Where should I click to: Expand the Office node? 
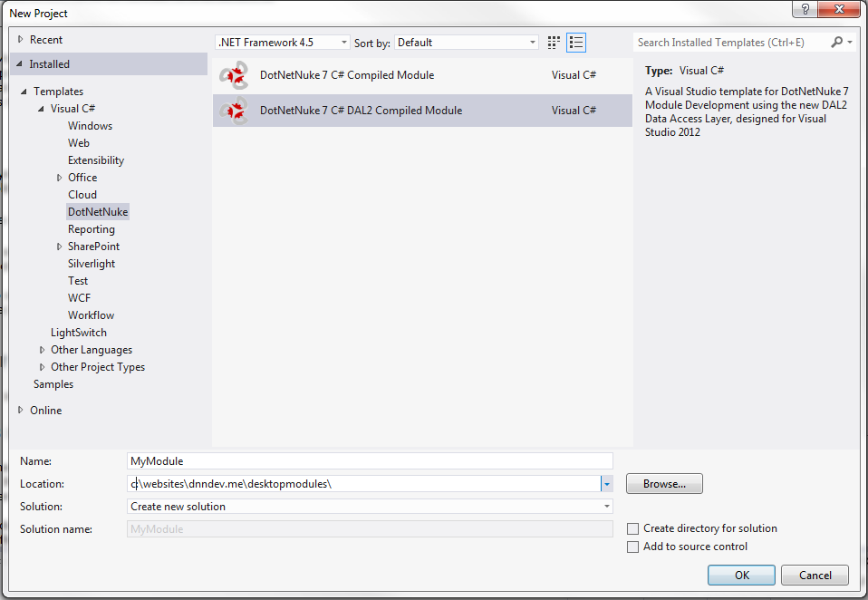[x=58, y=177]
